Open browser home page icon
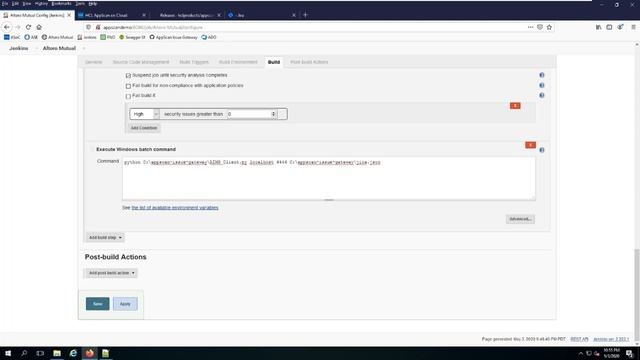 pos(39,27)
